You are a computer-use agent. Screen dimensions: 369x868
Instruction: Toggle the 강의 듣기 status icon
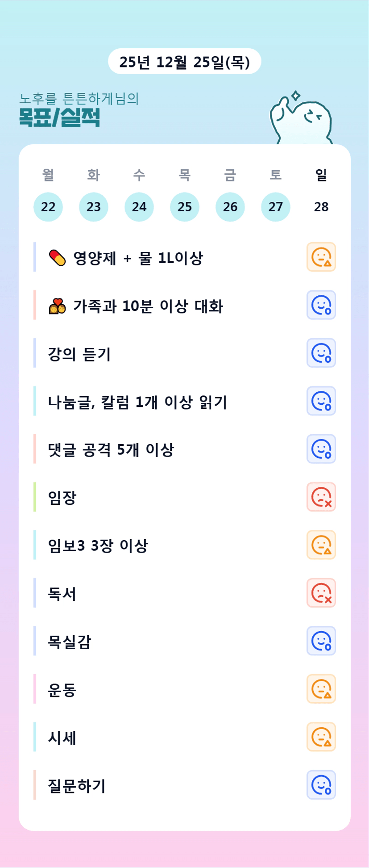(321, 353)
